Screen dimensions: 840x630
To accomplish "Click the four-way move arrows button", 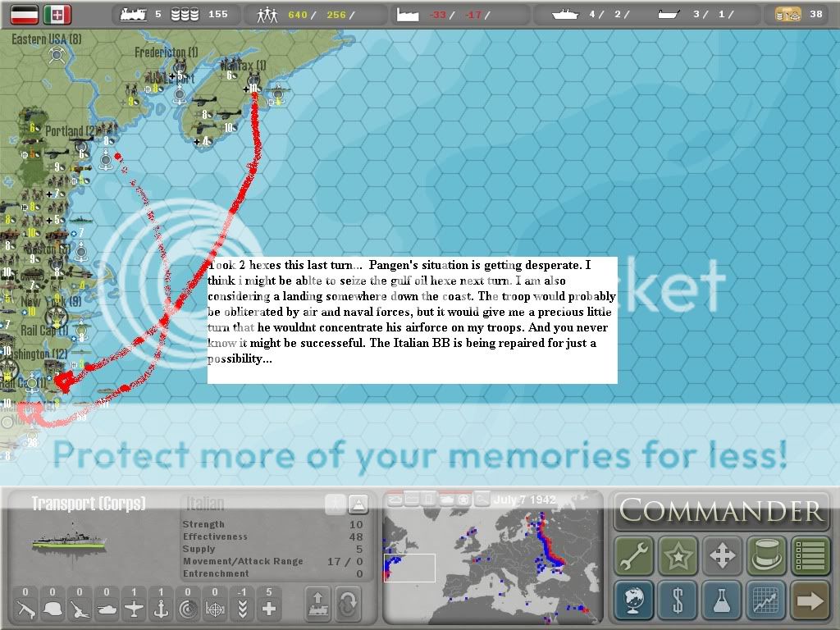I will 722,555.
